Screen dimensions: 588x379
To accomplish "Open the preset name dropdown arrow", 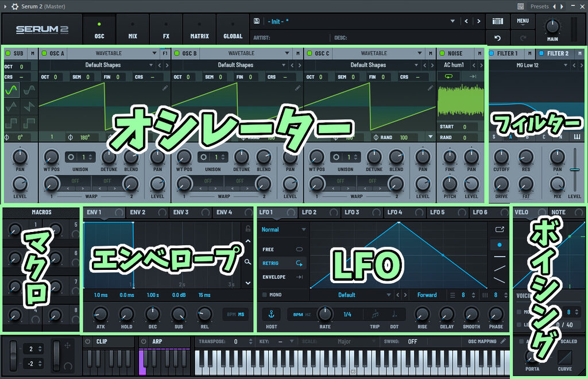I will point(452,21).
